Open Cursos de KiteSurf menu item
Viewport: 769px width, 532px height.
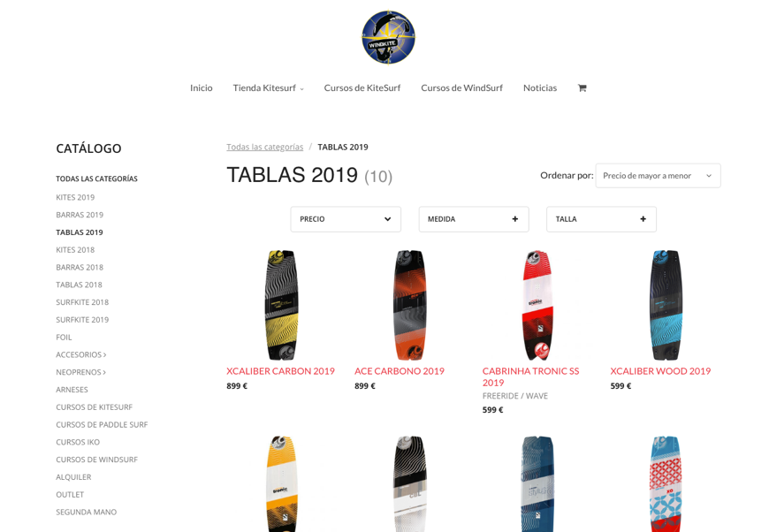point(362,88)
